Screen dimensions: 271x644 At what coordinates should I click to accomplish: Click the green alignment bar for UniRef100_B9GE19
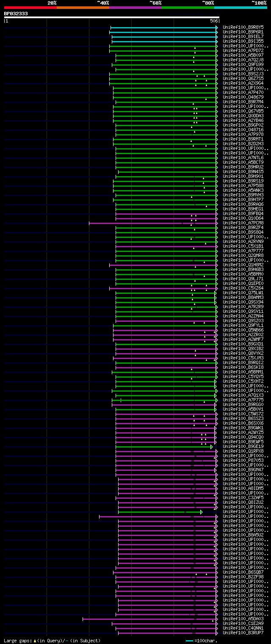pos(164,446)
